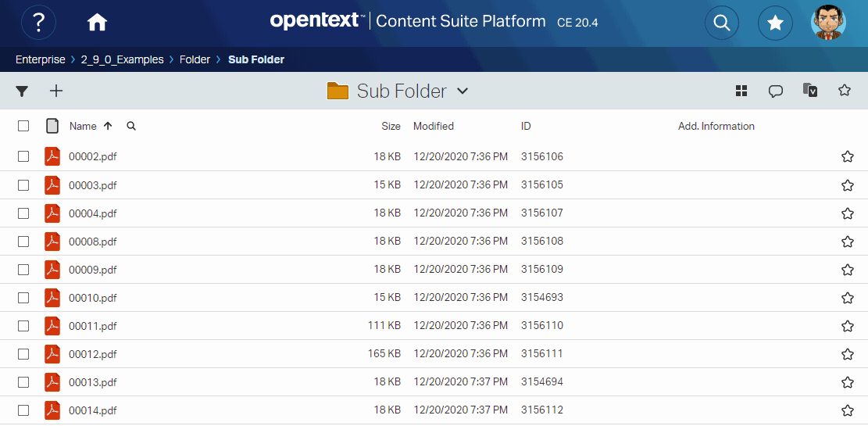Open the help question mark icon
This screenshot has height=426, width=868.
(x=38, y=23)
